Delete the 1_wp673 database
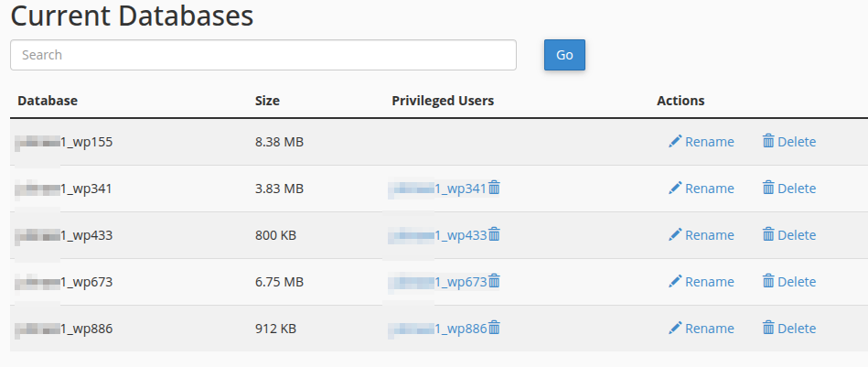 [788, 282]
